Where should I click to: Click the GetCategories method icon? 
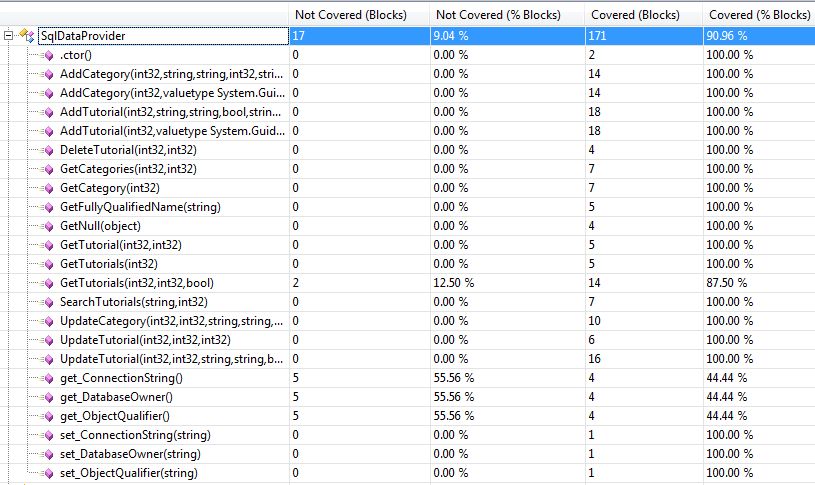[x=48, y=169]
